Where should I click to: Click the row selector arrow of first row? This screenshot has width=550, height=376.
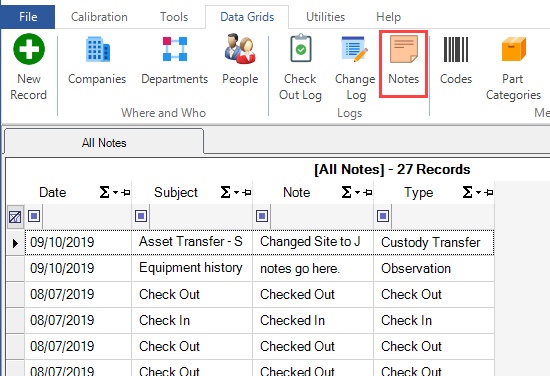coord(15,243)
